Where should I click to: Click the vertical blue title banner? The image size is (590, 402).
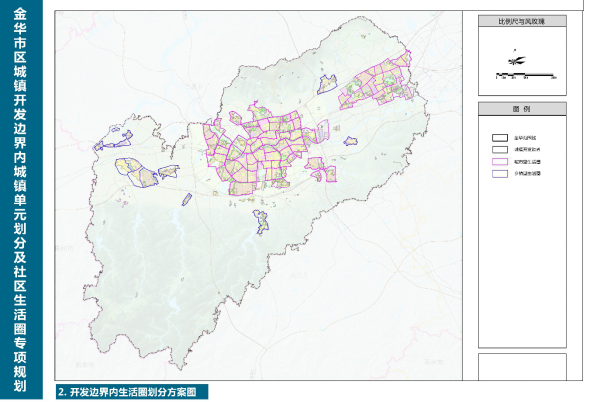[x=21, y=199]
